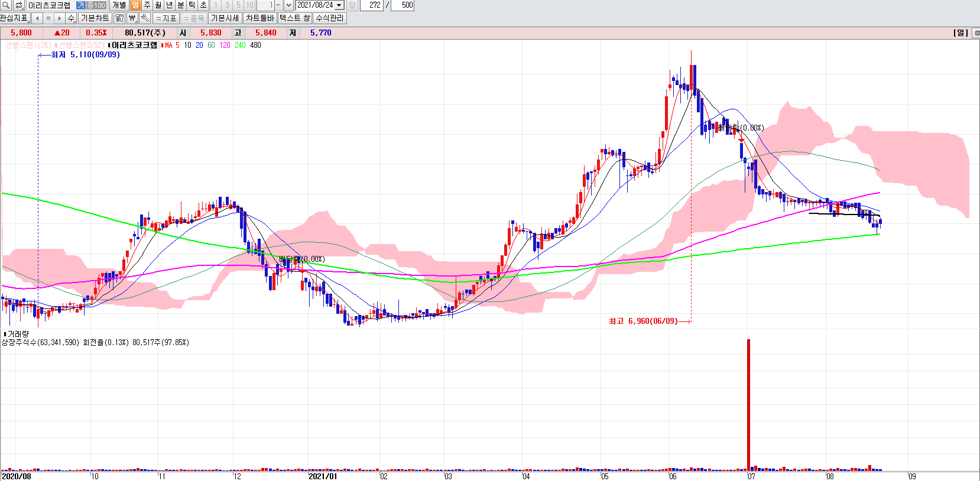Click the current price 5,800
Viewport: 980px width, 481px height.
click(x=21, y=33)
